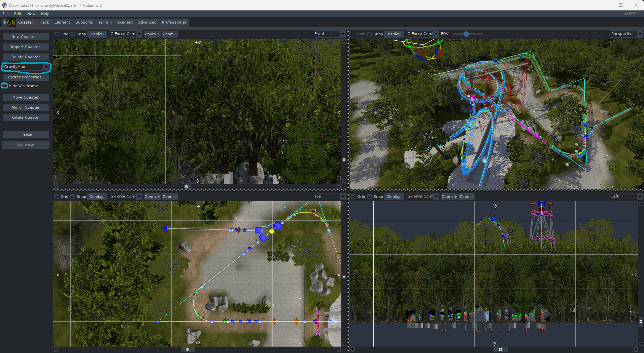Click the Front view horizontal scrollbar thumb
644x353 pixels.
187,186
